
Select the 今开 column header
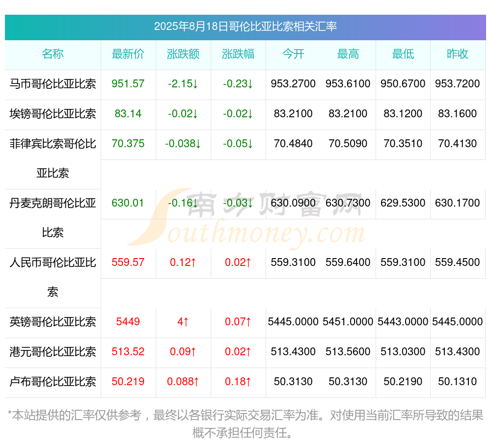[293, 54]
